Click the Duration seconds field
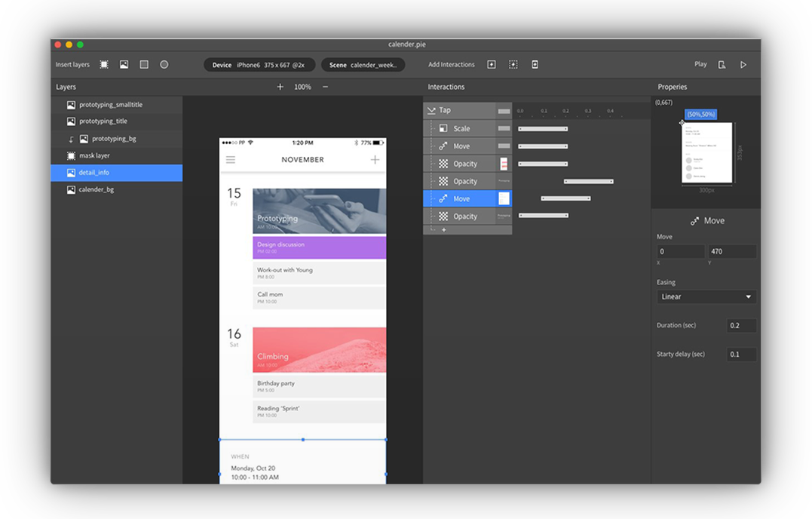Screen dimensions: 812x519 (741, 325)
